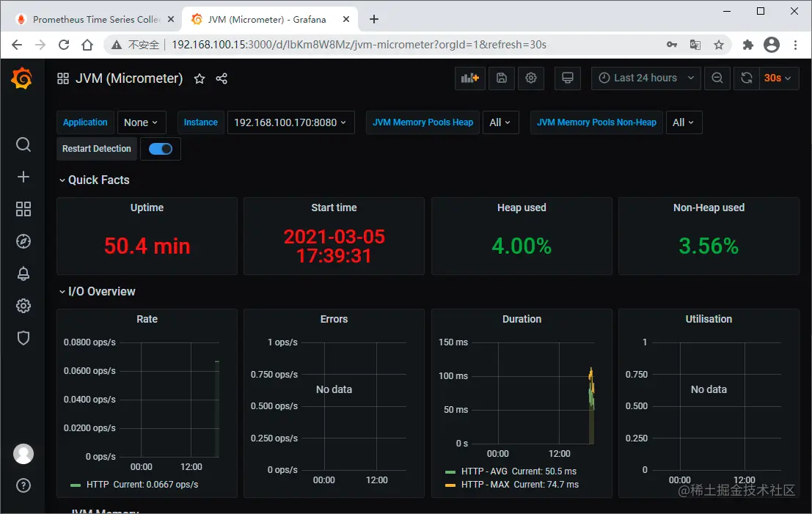Image resolution: width=812 pixels, height=514 pixels.
Task: Click HTTP - MAX legend color swatch
Action: [450, 485]
